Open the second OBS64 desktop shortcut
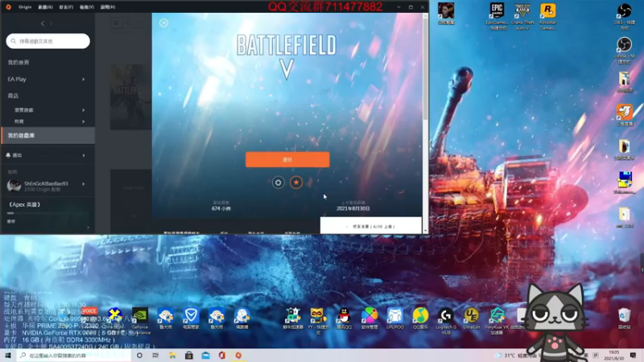This screenshot has width=644, height=362. pyautogui.click(x=625, y=50)
